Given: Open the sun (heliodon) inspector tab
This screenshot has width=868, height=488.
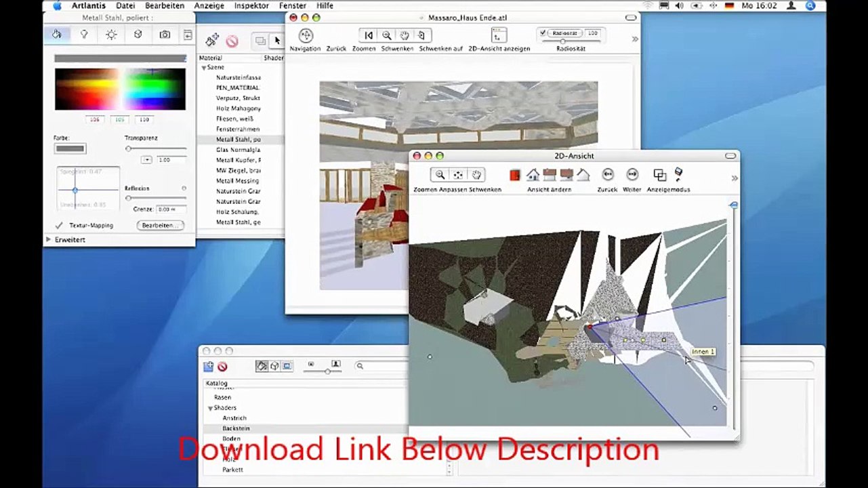Looking at the screenshot, I should pyautogui.click(x=111, y=34).
